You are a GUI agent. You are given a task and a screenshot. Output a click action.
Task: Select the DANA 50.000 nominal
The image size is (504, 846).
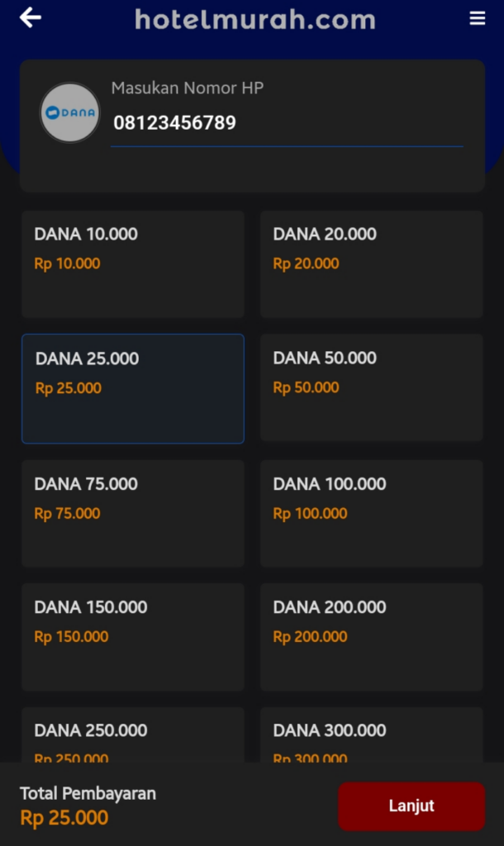coord(371,387)
